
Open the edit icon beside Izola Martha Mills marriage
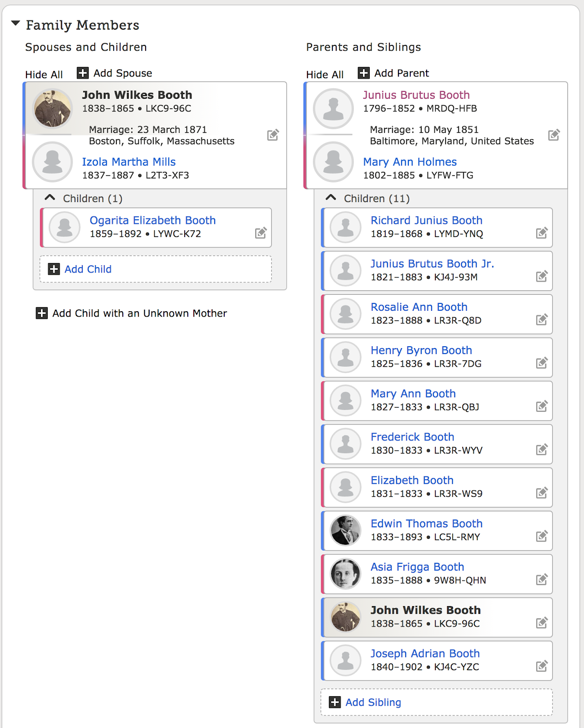click(273, 135)
